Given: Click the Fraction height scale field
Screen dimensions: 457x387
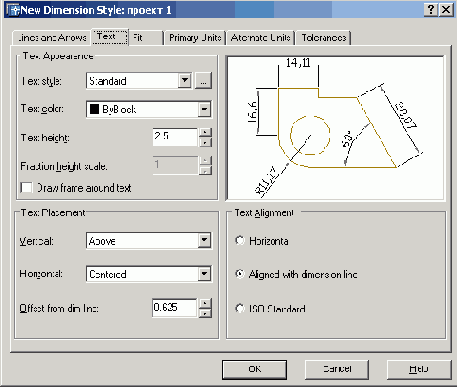Looking at the screenshot, I should pyautogui.click(x=175, y=165).
